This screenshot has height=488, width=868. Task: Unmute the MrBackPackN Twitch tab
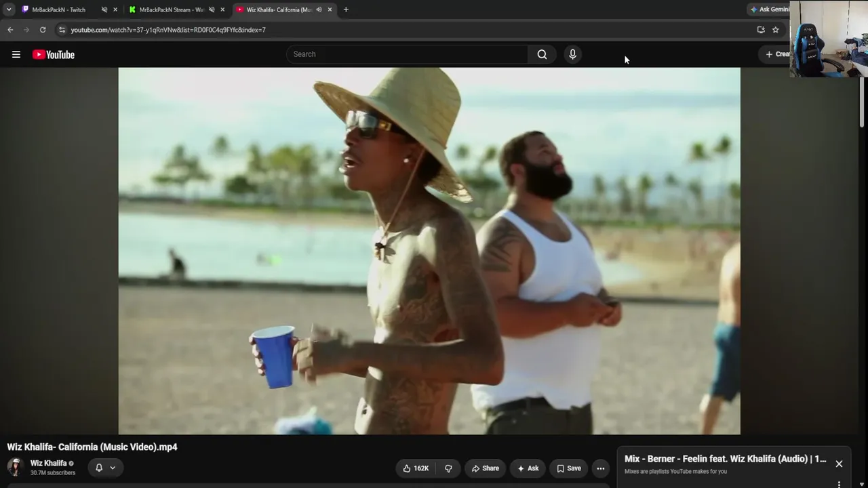coord(104,9)
